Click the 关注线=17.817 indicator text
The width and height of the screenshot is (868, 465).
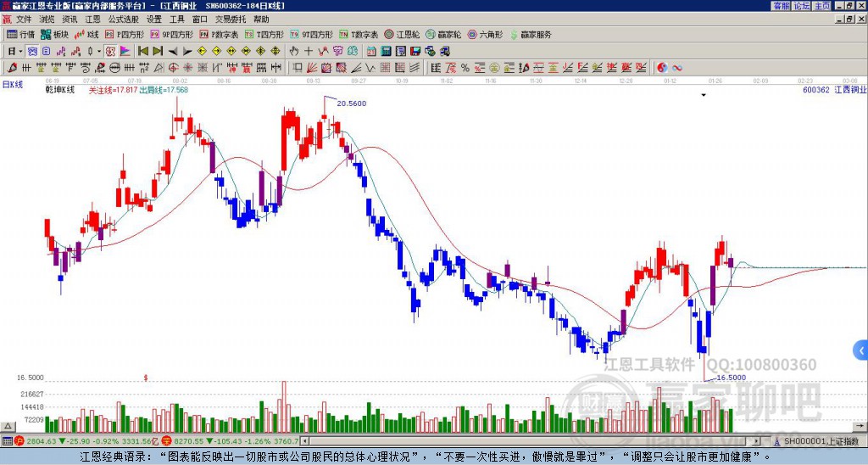point(113,90)
